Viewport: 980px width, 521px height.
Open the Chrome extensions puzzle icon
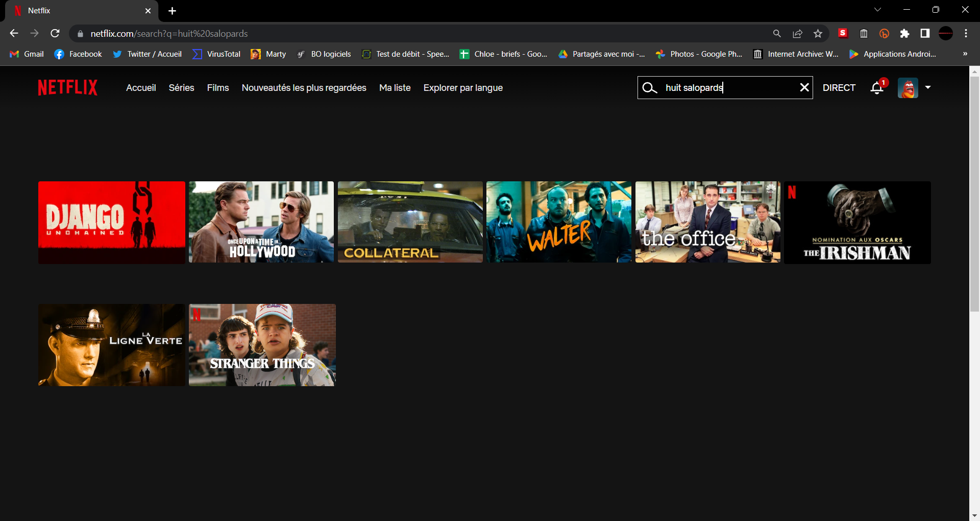pyautogui.click(x=904, y=34)
